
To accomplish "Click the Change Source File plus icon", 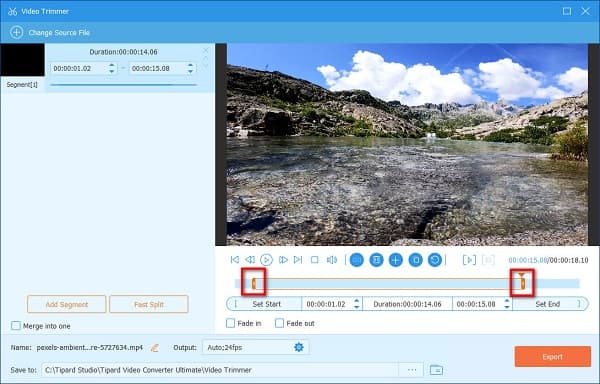I will click(x=16, y=33).
